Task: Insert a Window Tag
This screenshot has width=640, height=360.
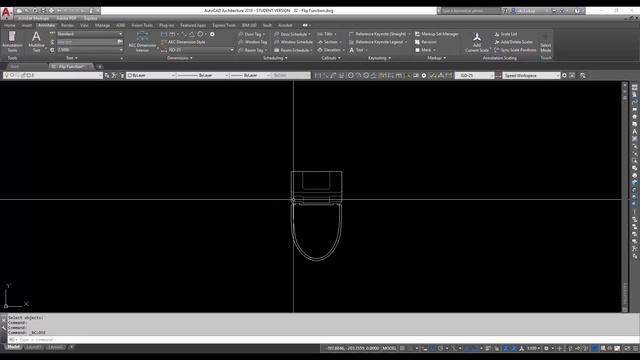Action: coord(252,42)
